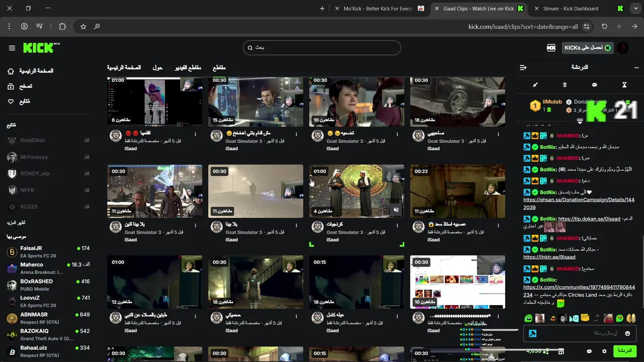This screenshot has height=362, width=644.
Task: Open options menu for the سلحبيبي clip
Action: point(499,134)
